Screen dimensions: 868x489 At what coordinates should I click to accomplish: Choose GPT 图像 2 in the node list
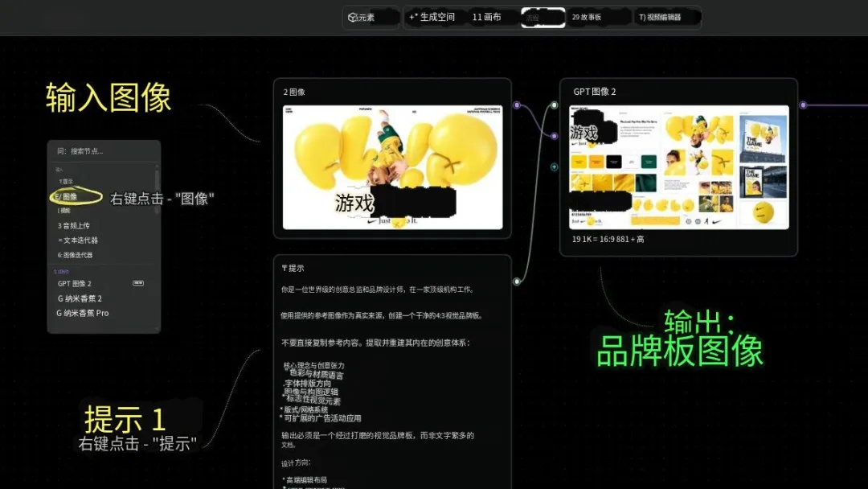click(x=75, y=284)
